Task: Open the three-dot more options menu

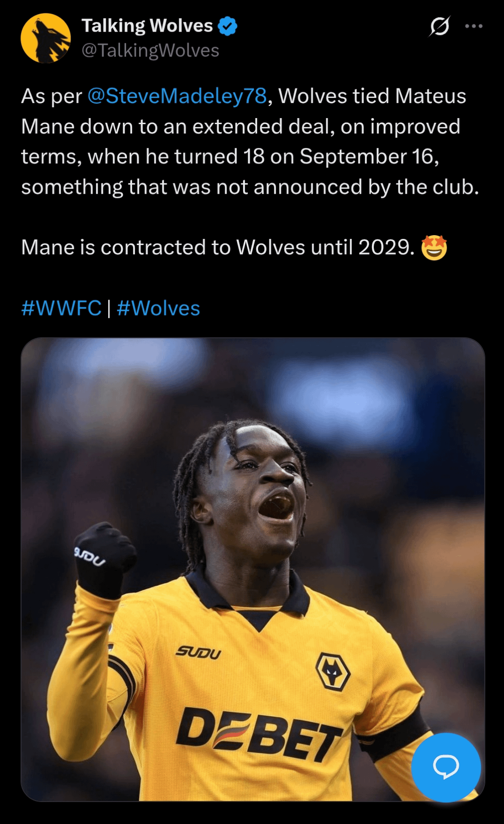Action: point(474,26)
